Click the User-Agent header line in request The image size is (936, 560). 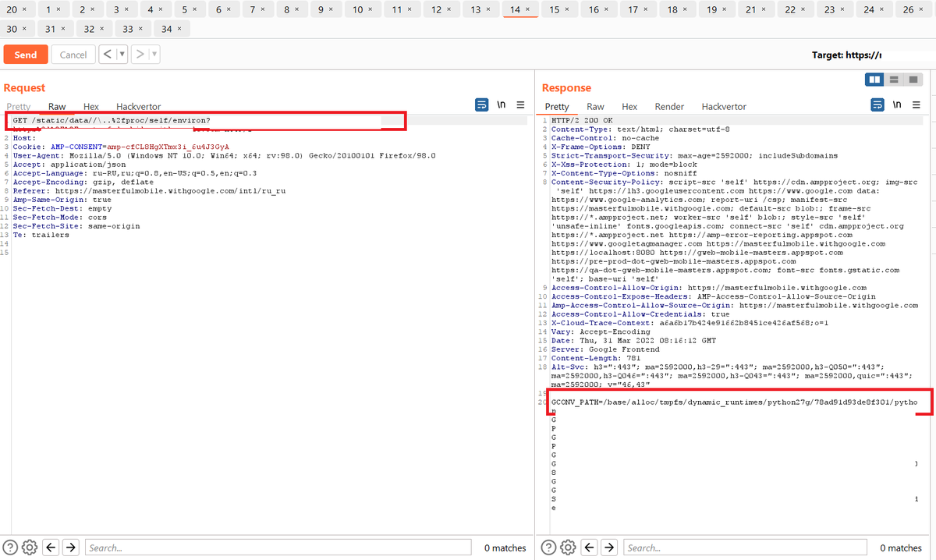(224, 155)
